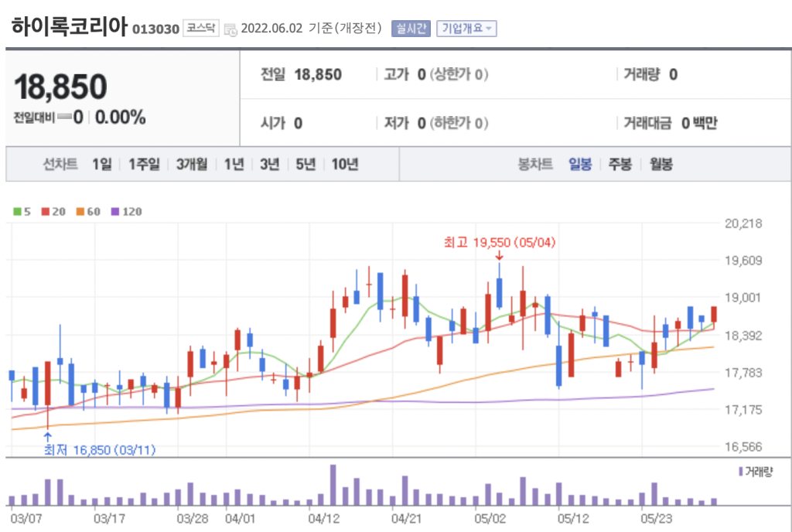Click the green 5-day moving average swatch
Screen dimensions: 792x532
point(17,212)
